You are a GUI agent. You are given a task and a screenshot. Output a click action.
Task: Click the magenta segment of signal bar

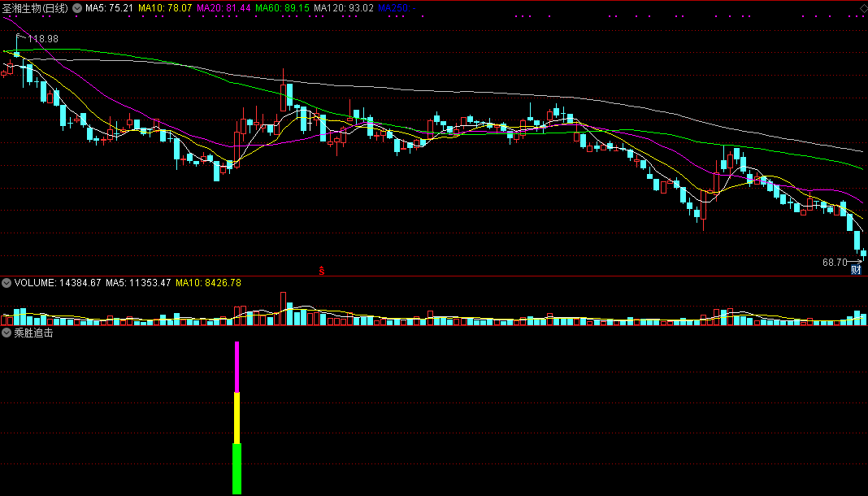pyautogui.click(x=237, y=367)
